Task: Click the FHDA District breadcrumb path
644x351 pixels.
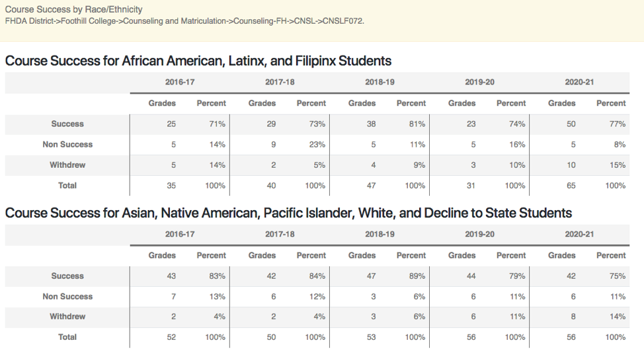Action: pos(184,21)
